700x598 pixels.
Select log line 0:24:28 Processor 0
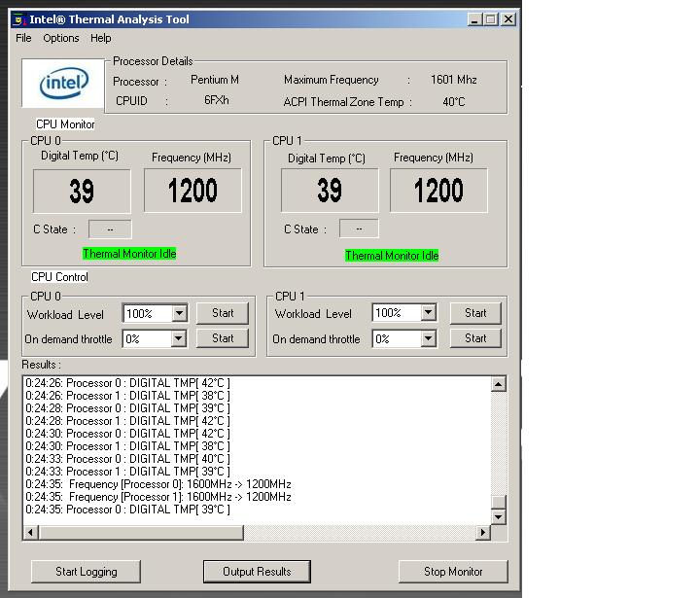(x=127, y=408)
